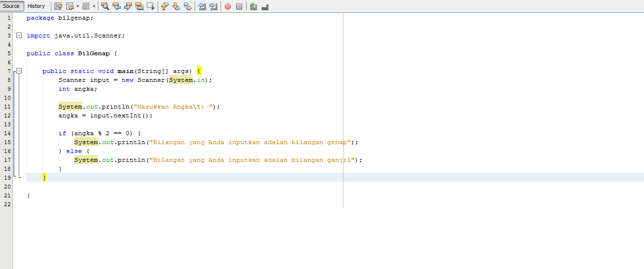This screenshot has height=269, width=644.
Task: Click string ending with 'bilangan genap'
Action: point(251,142)
